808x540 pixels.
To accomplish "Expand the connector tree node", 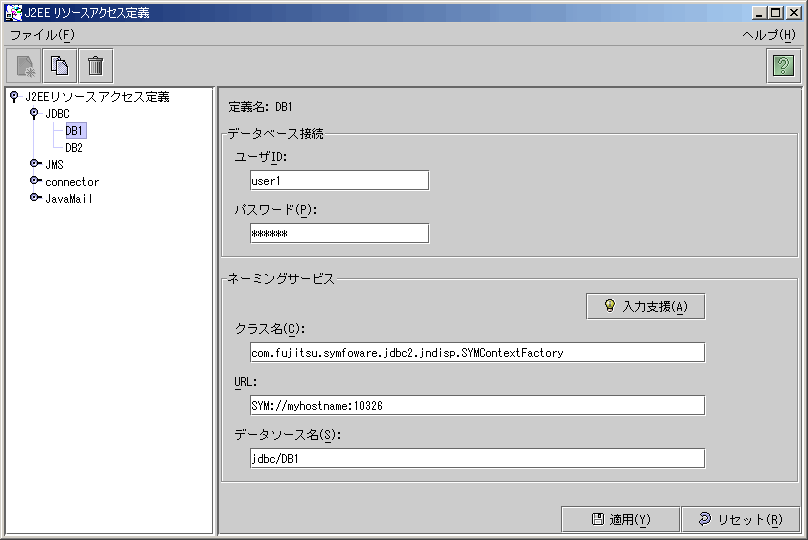I will (35, 180).
